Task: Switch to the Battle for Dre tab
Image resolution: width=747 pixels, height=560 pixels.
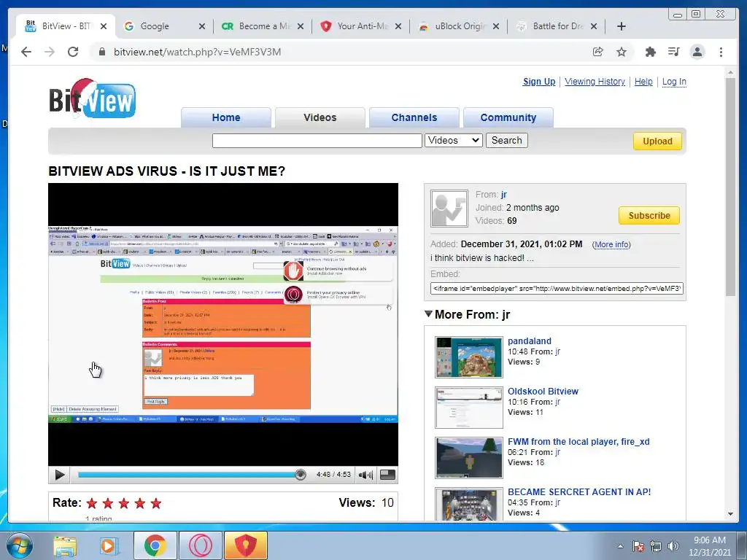Action: 558,26
